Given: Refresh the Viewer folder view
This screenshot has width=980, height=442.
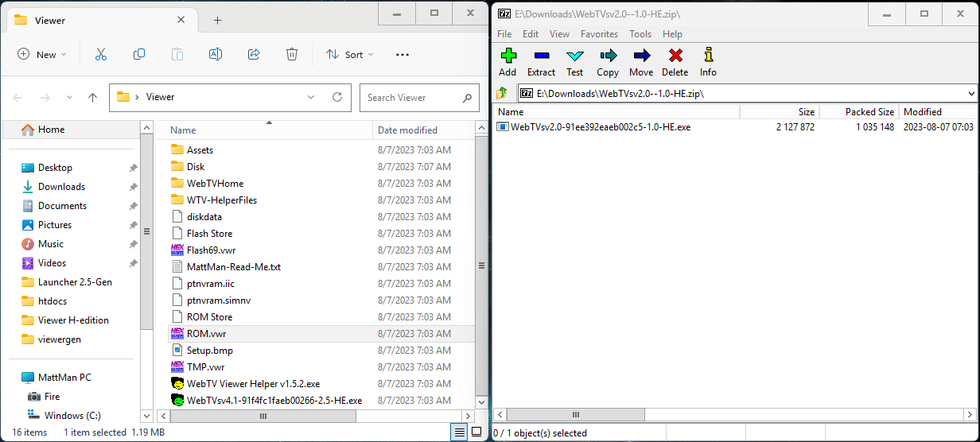Looking at the screenshot, I should pyautogui.click(x=337, y=97).
